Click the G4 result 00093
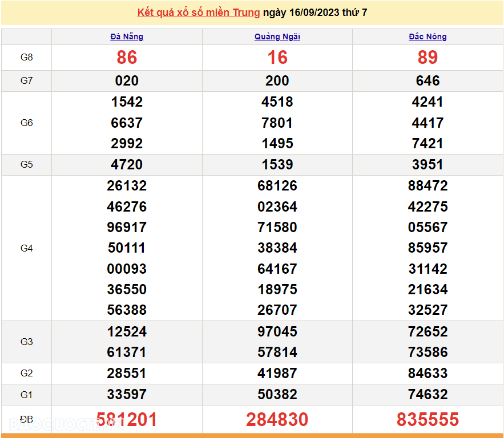This screenshot has width=504, height=438. [127, 269]
